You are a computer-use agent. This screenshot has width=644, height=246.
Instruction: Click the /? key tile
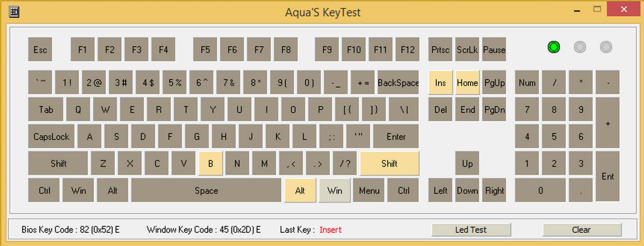pyautogui.click(x=345, y=163)
